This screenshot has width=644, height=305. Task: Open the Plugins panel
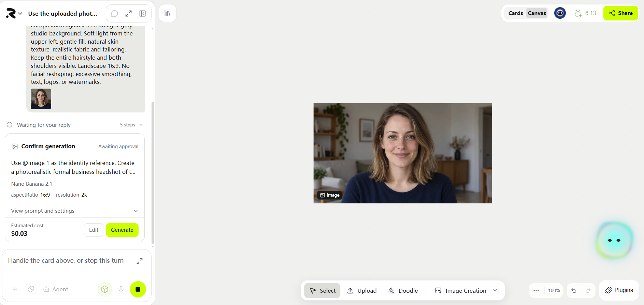tap(619, 290)
